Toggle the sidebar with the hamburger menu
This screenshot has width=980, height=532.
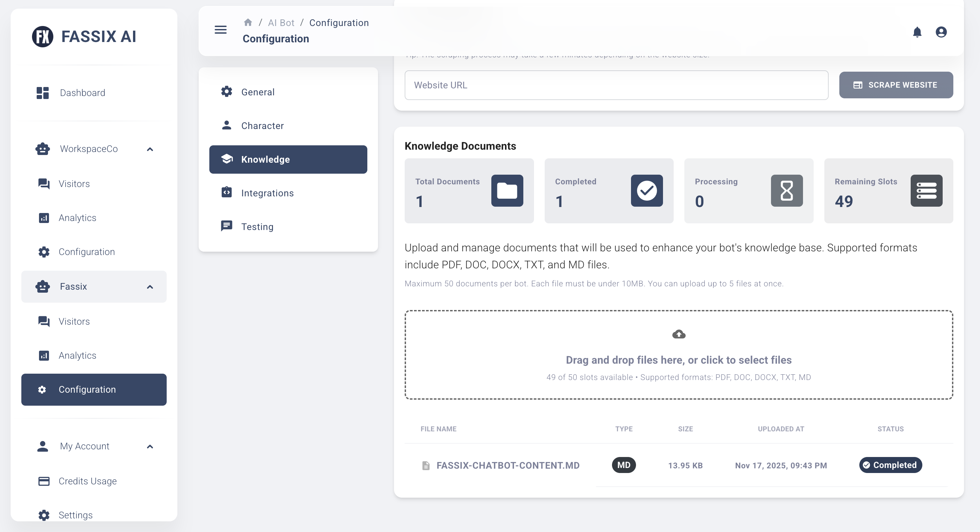click(220, 30)
